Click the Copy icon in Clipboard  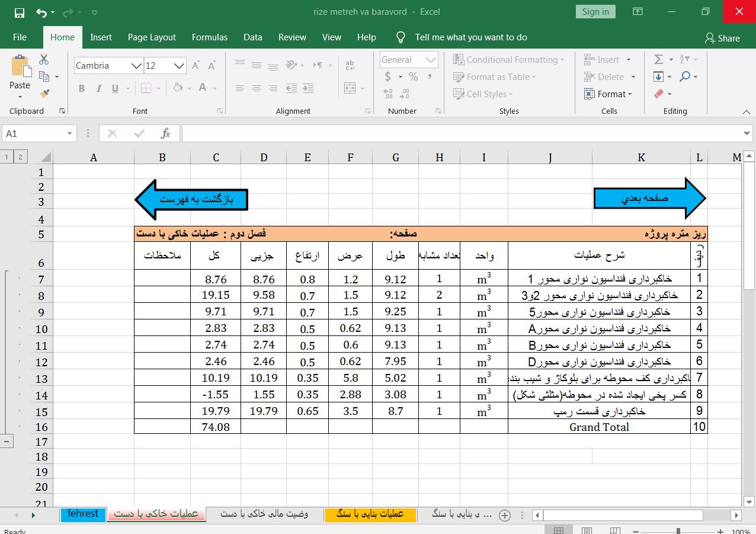[x=44, y=76]
